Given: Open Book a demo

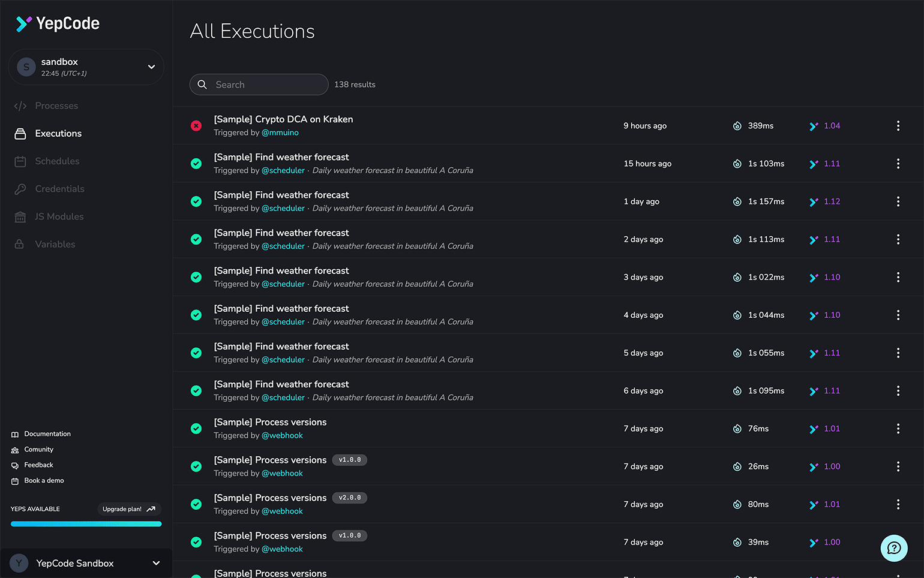Looking at the screenshot, I should point(42,480).
